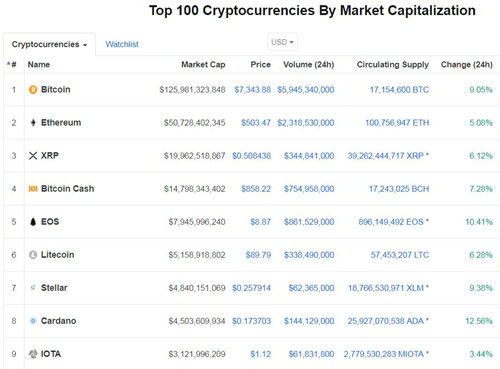Open Bitcoin price link $7,343.88
Viewport: 500px width, 369px height.
tap(252, 90)
